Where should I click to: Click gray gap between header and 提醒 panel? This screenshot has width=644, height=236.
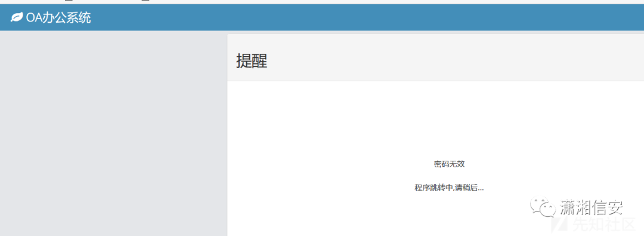(435, 32)
